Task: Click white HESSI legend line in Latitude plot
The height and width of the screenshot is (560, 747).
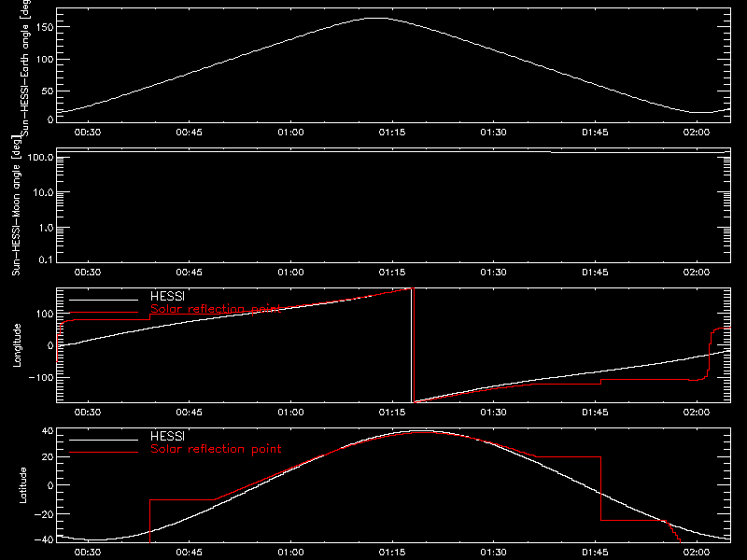Action: 104,440
